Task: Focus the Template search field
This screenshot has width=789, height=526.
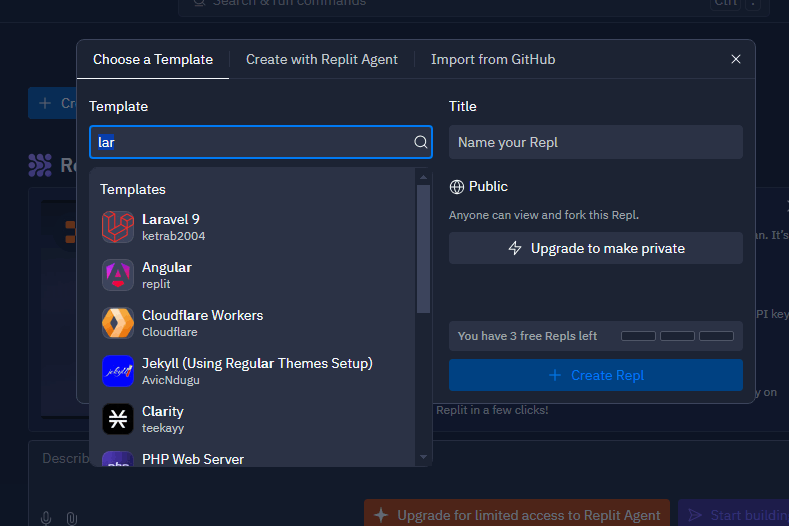Action: (x=261, y=142)
